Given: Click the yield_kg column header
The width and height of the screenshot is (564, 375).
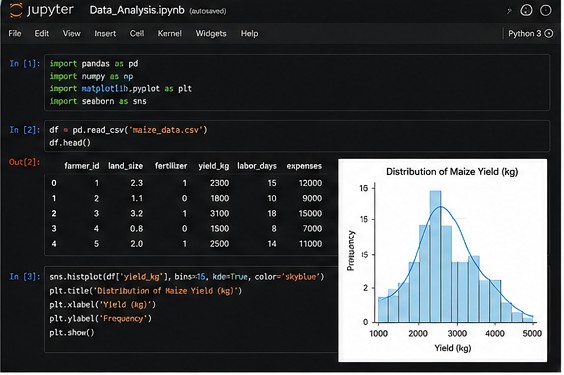Looking at the screenshot, I should click(214, 166).
